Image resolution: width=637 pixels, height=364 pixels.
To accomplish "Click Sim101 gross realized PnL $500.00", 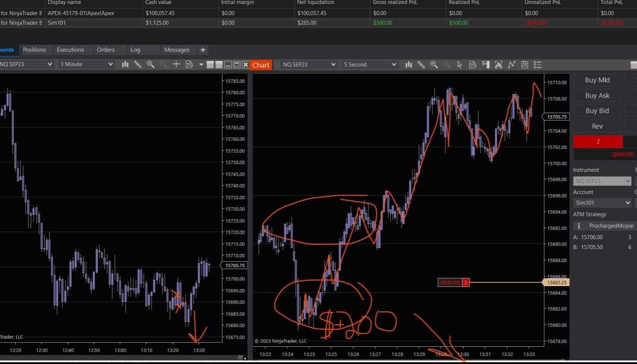I will coord(383,23).
